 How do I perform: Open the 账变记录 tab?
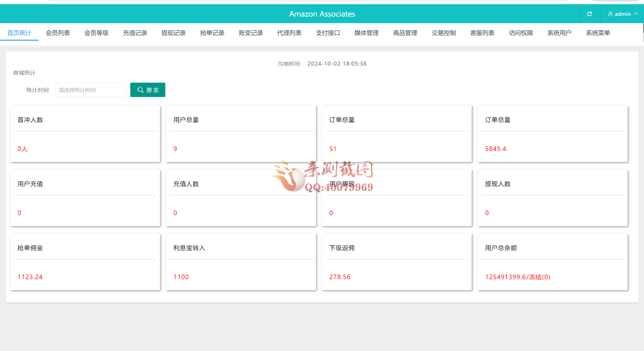251,33
